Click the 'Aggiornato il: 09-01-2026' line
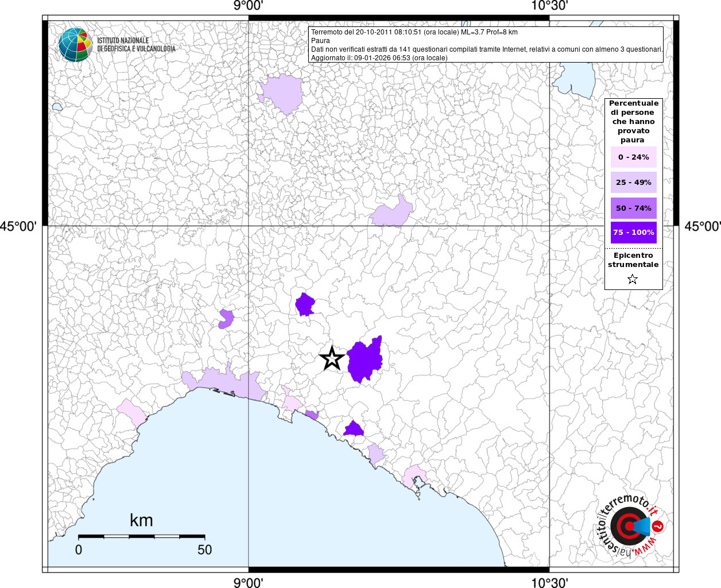The width and height of the screenshot is (721, 588). point(379,58)
